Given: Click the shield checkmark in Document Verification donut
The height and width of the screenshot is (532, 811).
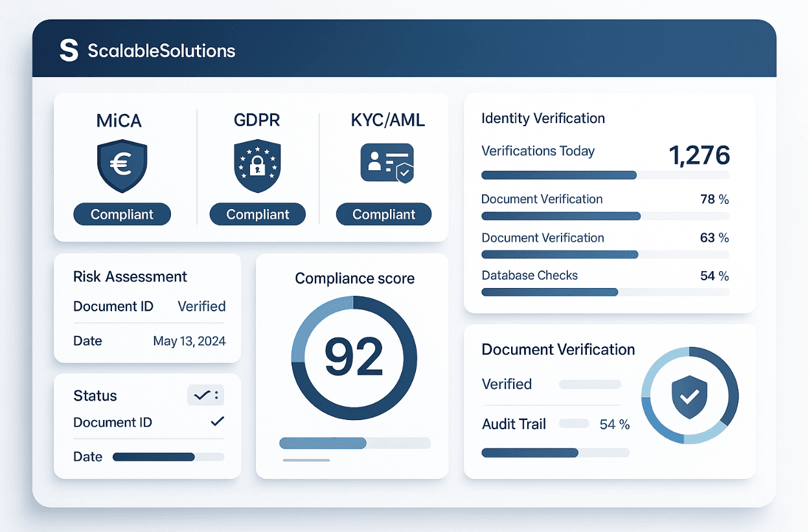Looking at the screenshot, I should 689,396.
